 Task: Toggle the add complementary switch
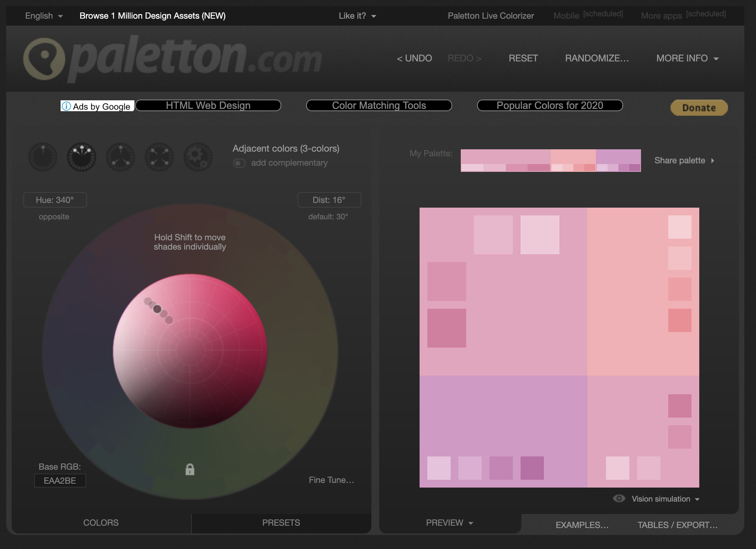239,163
